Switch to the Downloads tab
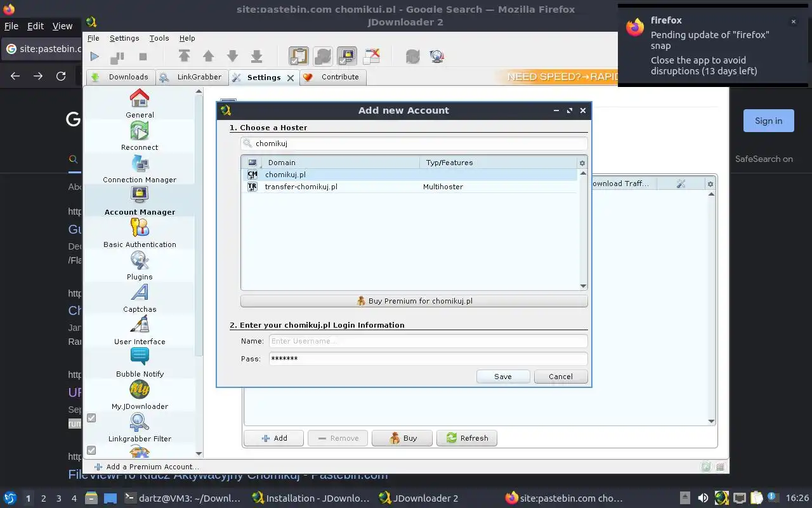Viewport: 812px width, 508px height. [121, 77]
